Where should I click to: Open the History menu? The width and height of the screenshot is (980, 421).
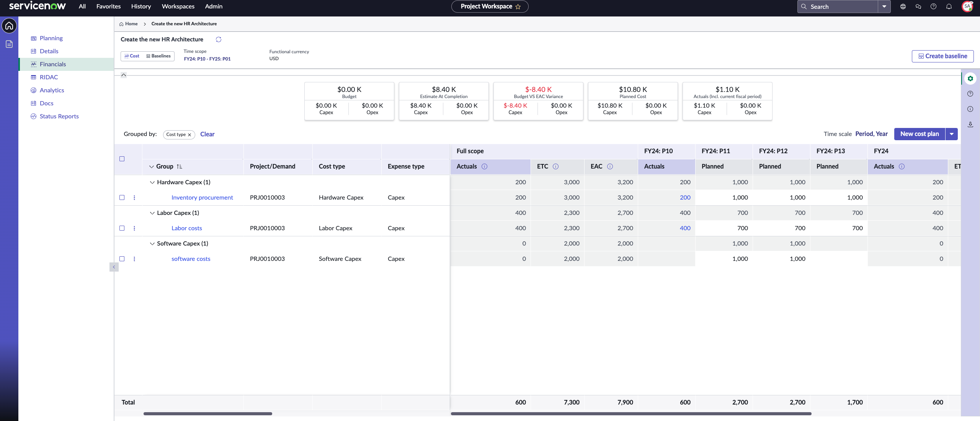[x=141, y=7]
